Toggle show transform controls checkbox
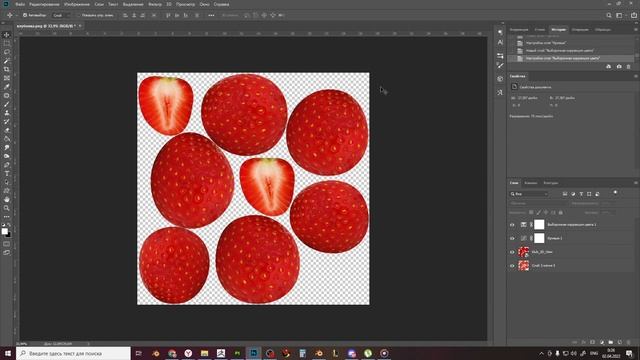The image size is (640, 360). [78, 15]
